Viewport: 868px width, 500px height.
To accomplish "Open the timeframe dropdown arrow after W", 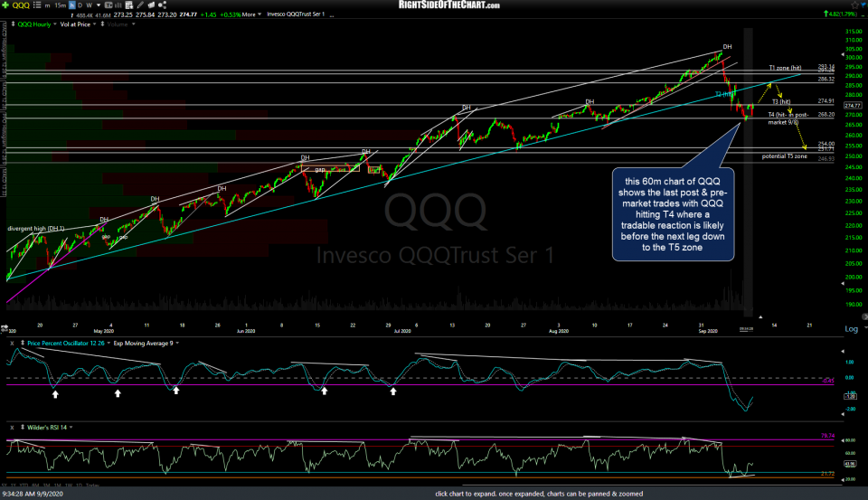I will click(x=99, y=5).
